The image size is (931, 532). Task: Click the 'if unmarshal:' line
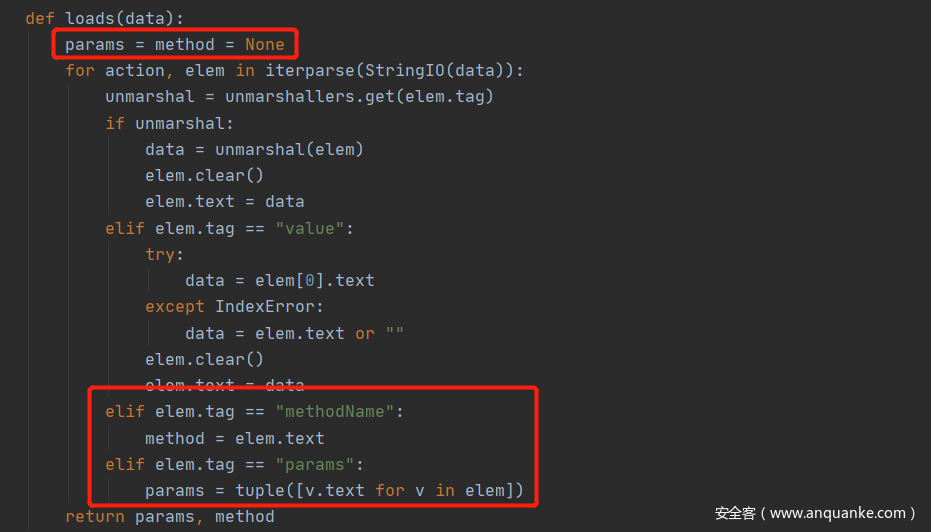click(x=170, y=124)
